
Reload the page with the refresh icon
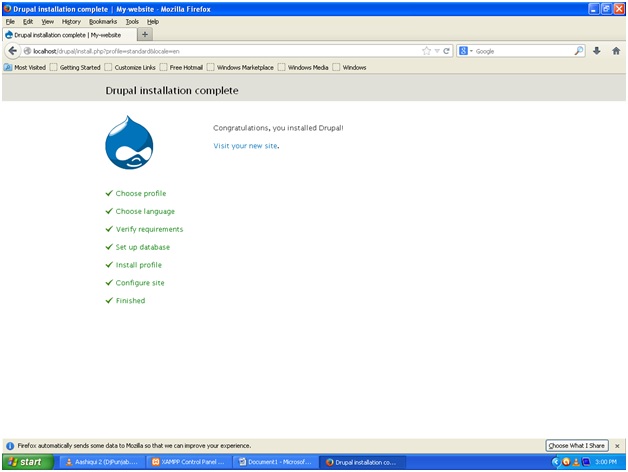pos(446,51)
